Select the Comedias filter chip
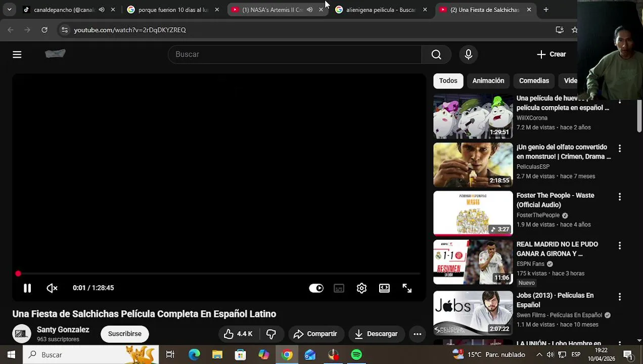Image resolution: width=643 pixels, height=364 pixels. 534,81
